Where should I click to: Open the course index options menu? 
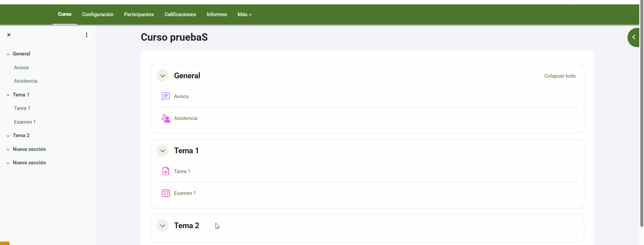point(87,35)
